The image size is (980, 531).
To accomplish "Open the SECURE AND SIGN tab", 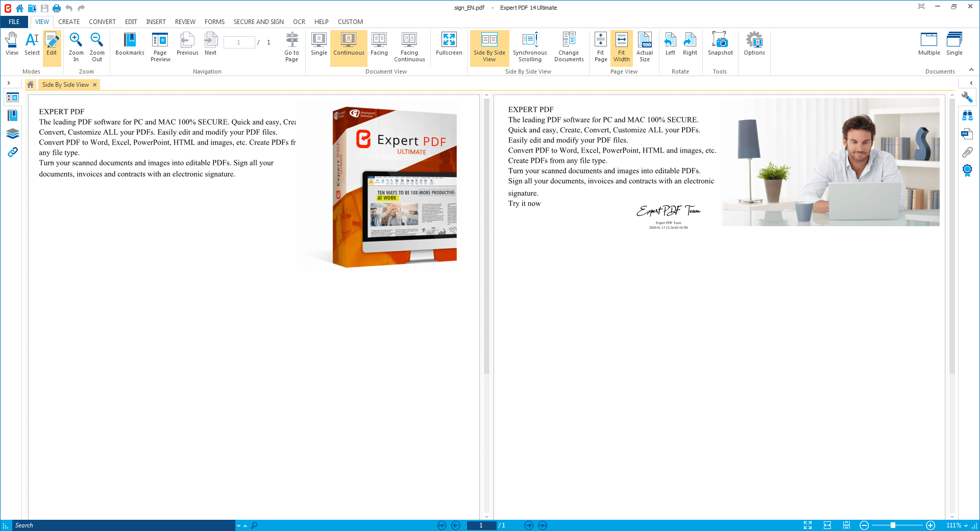I will coord(259,22).
